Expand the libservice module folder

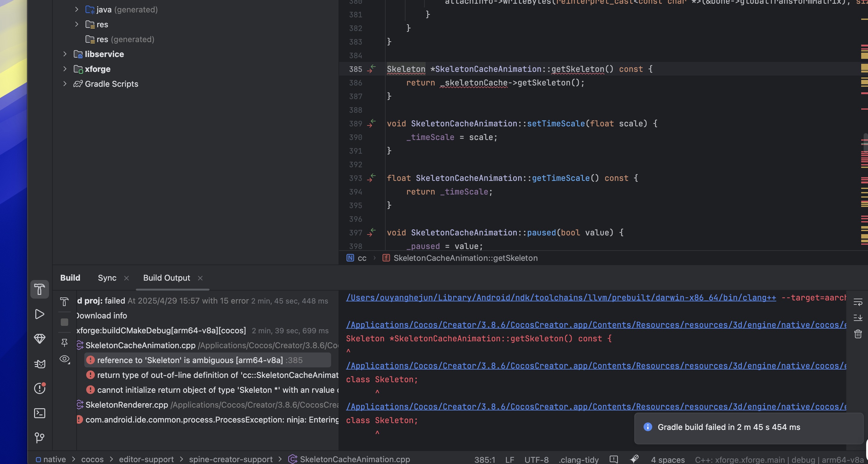click(x=65, y=54)
